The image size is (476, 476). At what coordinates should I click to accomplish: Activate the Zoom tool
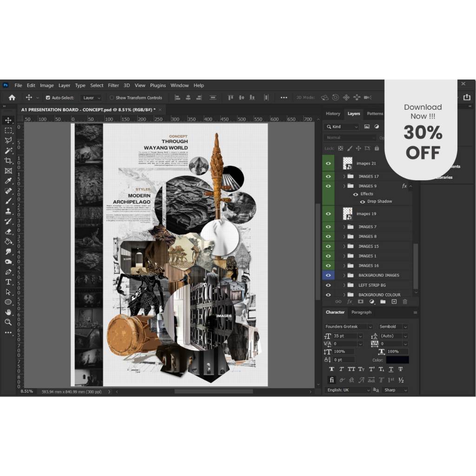8,322
